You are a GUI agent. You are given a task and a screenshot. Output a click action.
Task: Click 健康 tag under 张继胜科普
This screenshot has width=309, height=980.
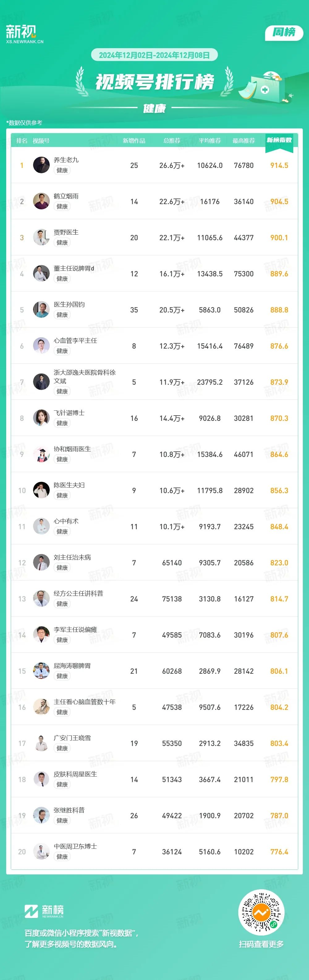(x=62, y=820)
